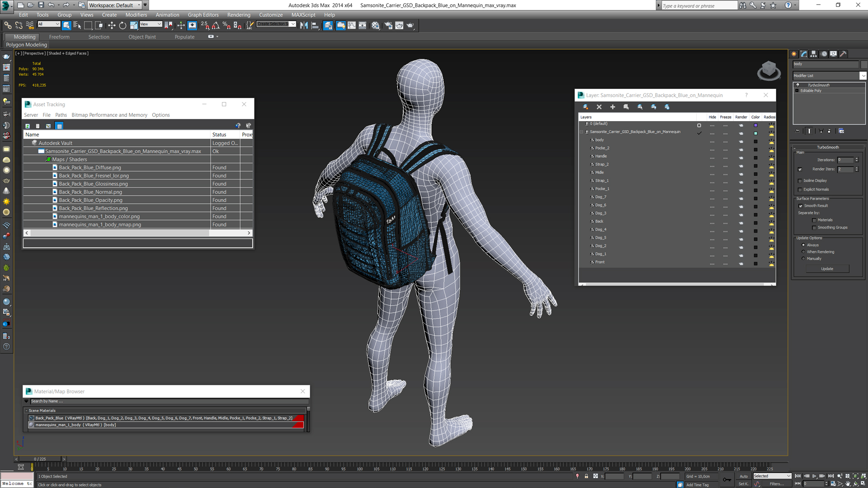The image size is (868, 488).
Task: Enable Explicit Normals checkbox
Action: click(x=800, y=190)
